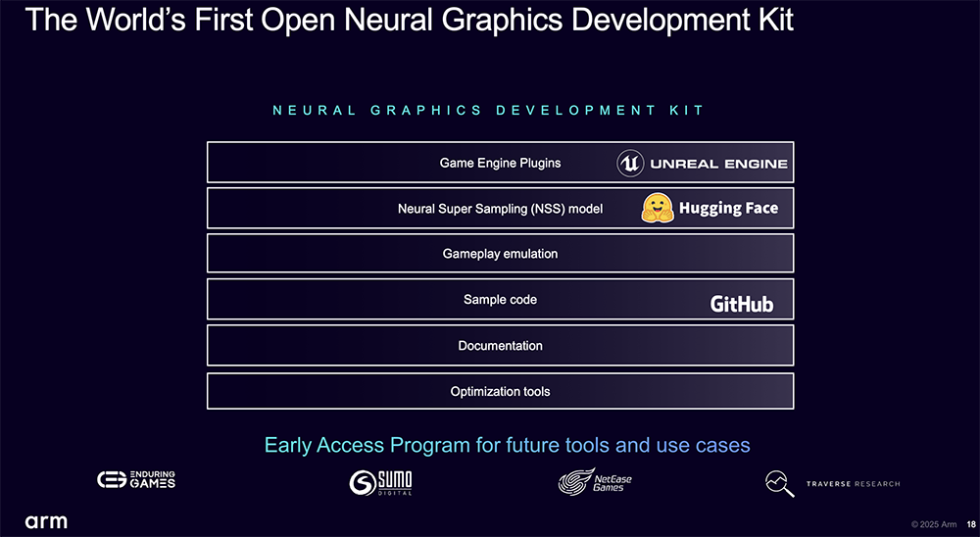
Task: Click the Traverse Research magnifier logo
Action: 779,484
